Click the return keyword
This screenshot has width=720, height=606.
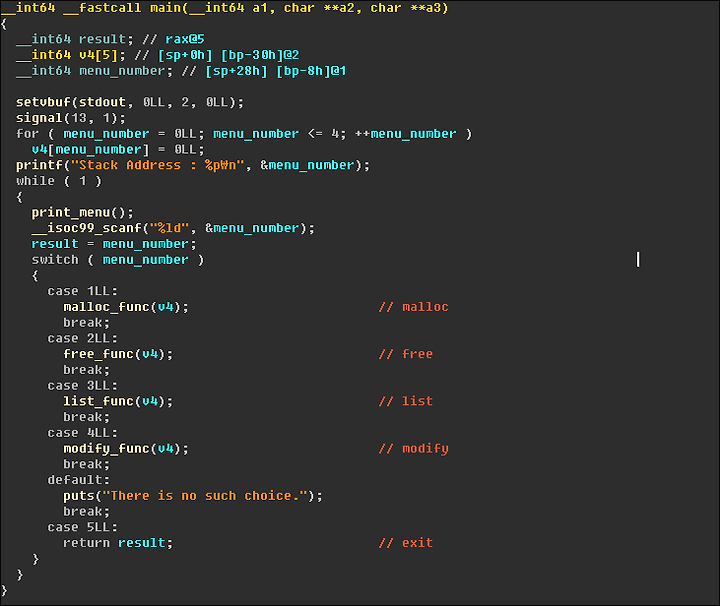pos(87,543)
